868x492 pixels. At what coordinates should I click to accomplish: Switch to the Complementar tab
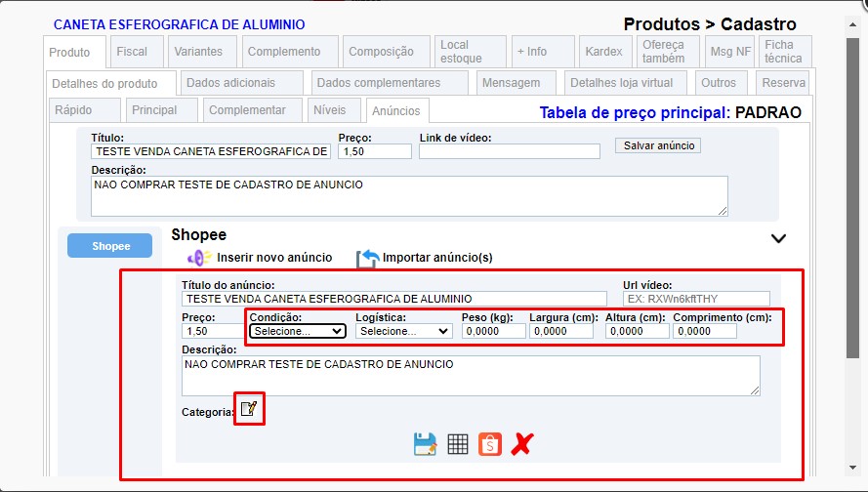click(253, 110)
